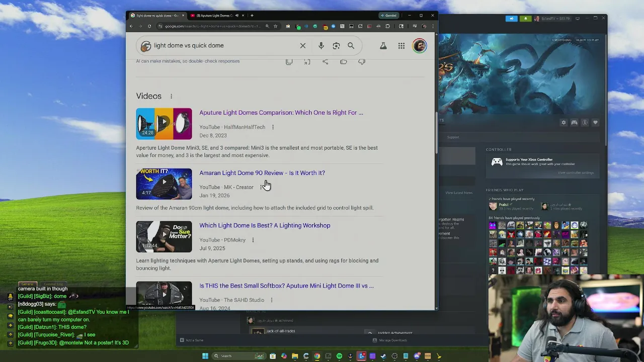The height and width of the screenshot is (362, 644).
Task: Open Google Lens image search icon
Action: click(336, 46)
